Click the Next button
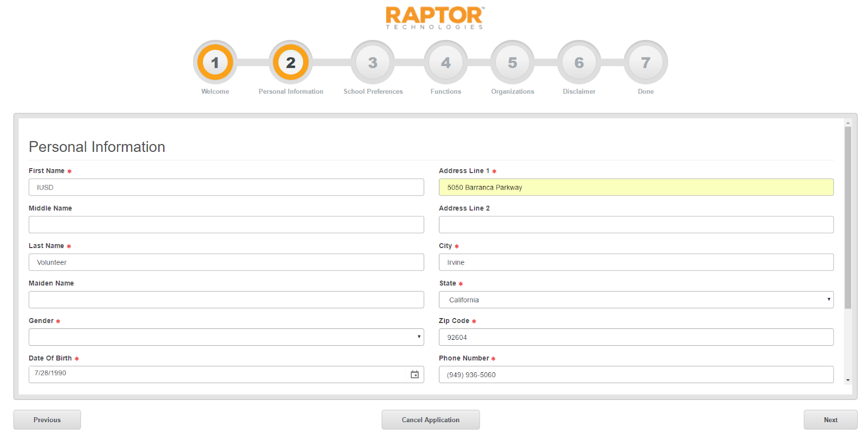 pyautogui.click(x=830, y=420)
